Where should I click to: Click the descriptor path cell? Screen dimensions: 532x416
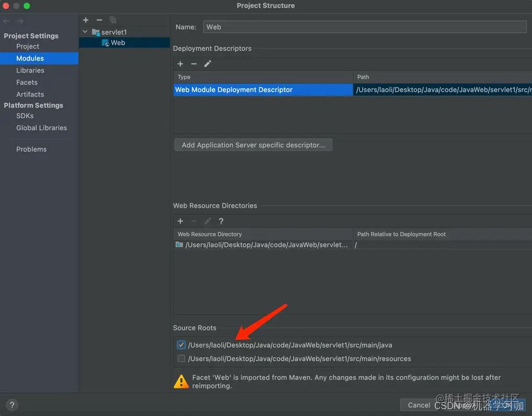click(443, 90)
